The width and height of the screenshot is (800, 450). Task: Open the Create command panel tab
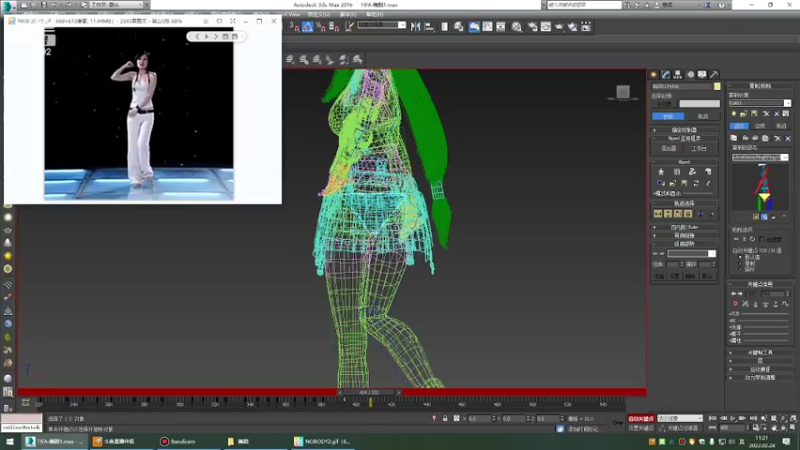[654, 74]
